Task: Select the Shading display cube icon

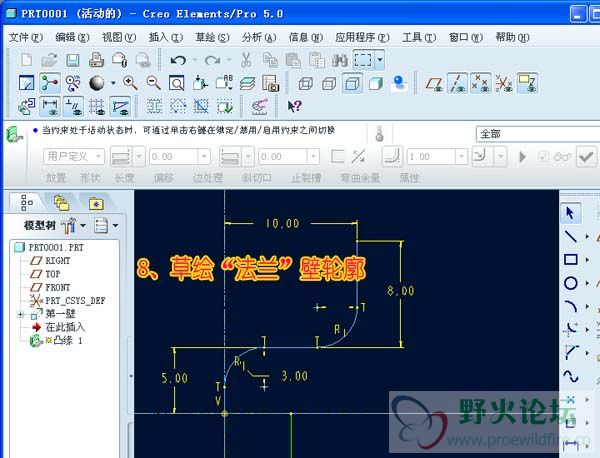Action: 376,83
